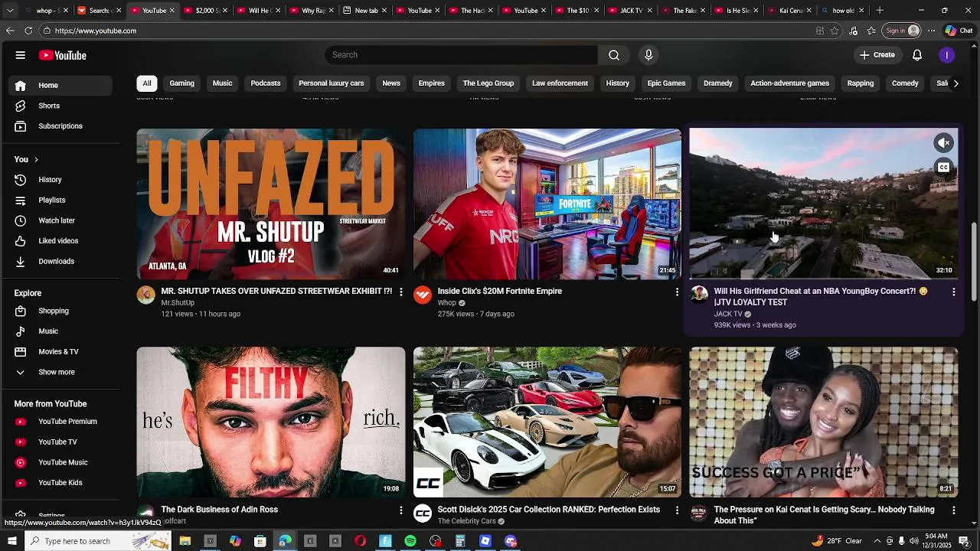Select the Gaming category chip

182,83
